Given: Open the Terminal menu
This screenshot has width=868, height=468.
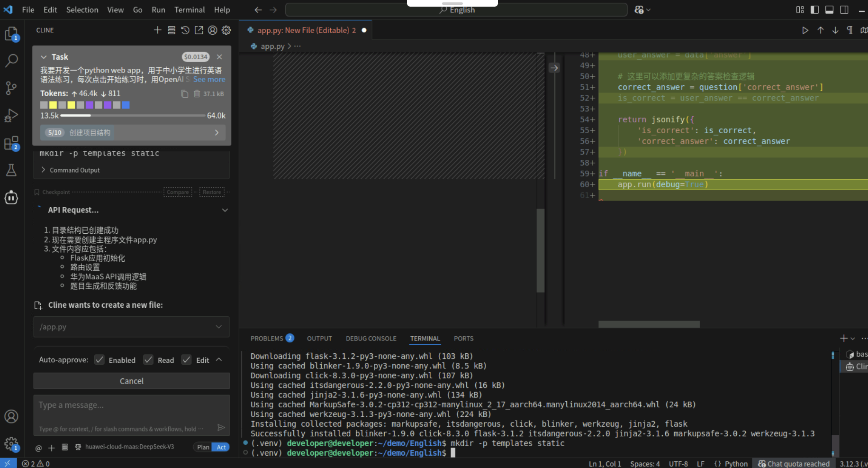Looking at the screenshot, I should [190, 9].
